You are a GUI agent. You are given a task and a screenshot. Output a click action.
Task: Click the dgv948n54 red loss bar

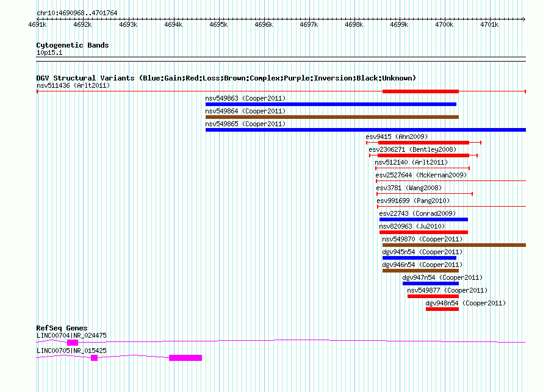(442, 309)
